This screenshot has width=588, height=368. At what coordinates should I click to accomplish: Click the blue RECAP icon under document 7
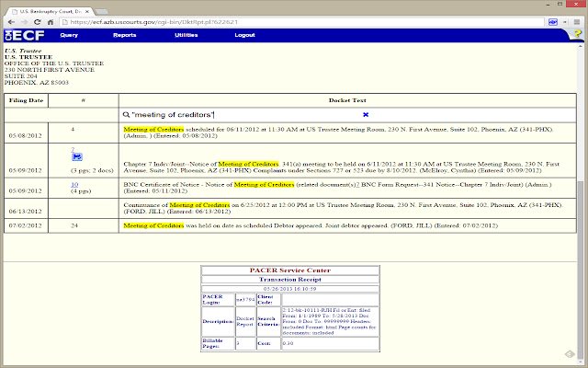(x=77, y=156)
